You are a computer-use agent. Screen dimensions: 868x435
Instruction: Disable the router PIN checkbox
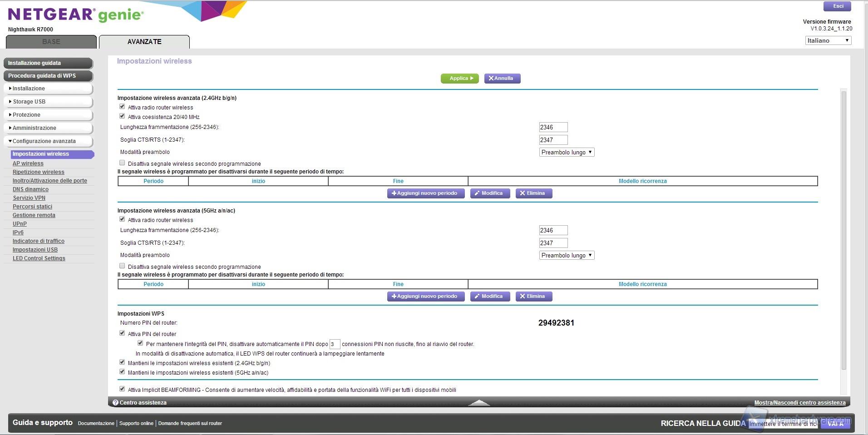tap(122, 333)
